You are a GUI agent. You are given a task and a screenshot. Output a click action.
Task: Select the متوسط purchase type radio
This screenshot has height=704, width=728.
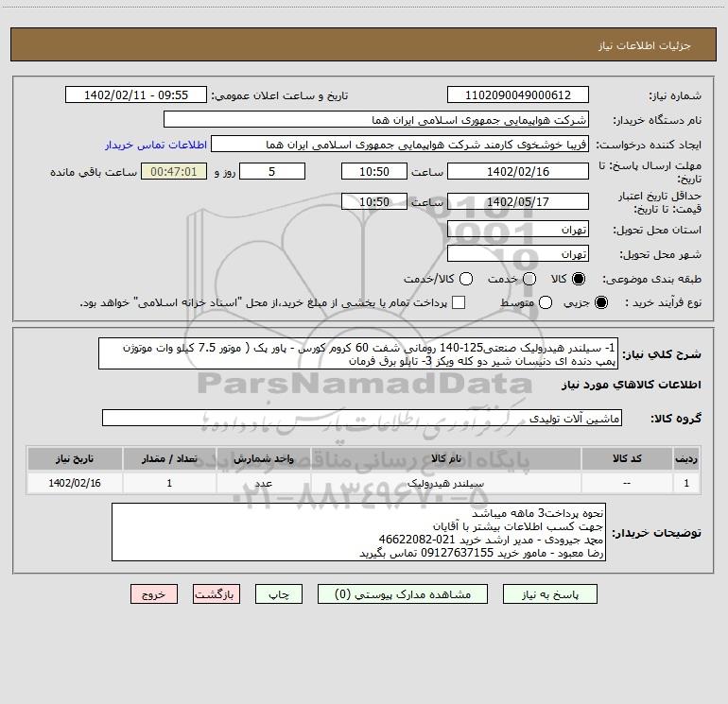tap(546, 303)
